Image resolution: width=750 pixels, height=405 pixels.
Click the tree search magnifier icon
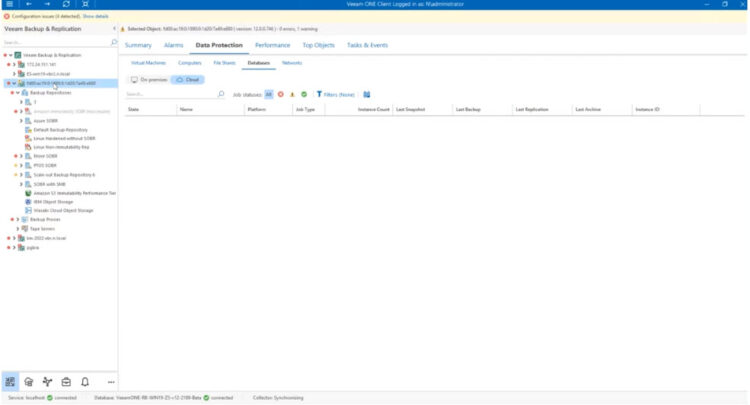click(114, 43)
